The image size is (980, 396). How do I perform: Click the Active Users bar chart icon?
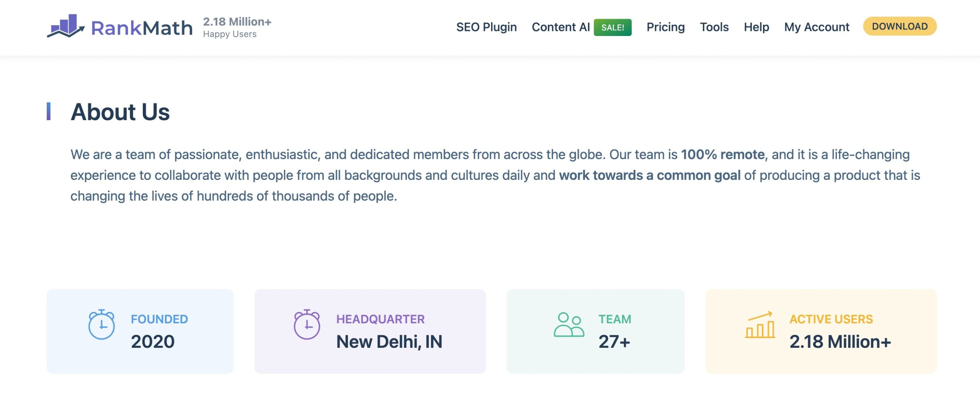pos(760,325)
